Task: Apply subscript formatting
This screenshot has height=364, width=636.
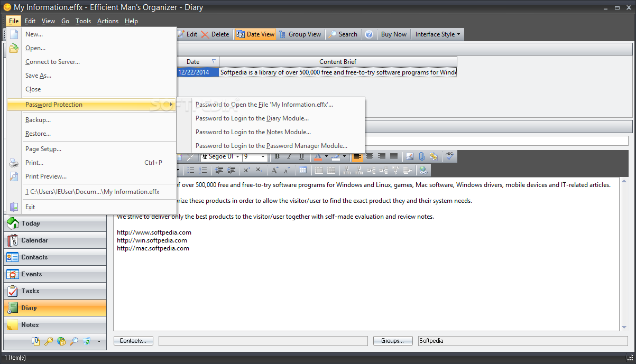Action: coord(259,170)
